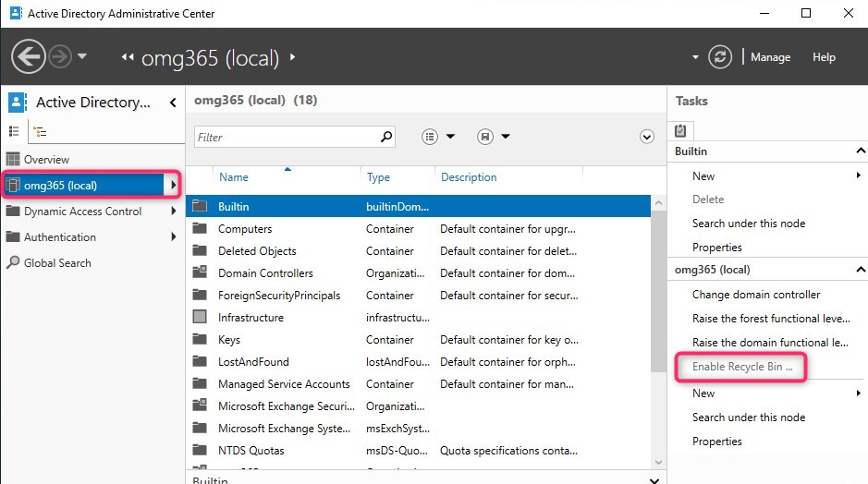
Task: Click the Domain Controllers folder icon
Action: tap(200, 273)
